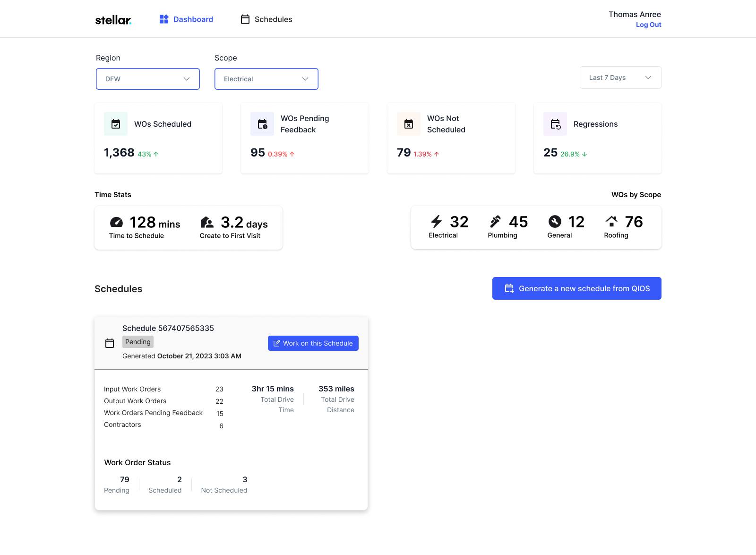The image size is (756, 555).
Task: Click the Plumbing pipe wrench icon
Action: (x=495, y=222)
